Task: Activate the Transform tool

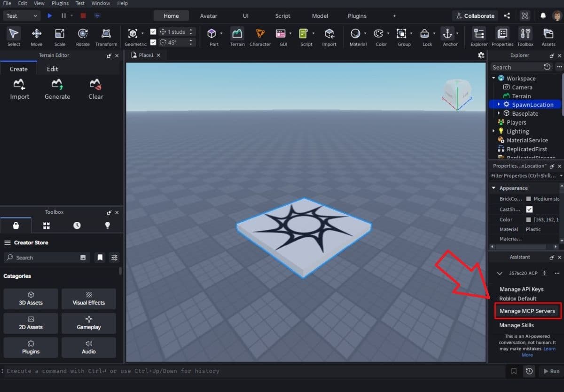Action: [x=106, y=37]
